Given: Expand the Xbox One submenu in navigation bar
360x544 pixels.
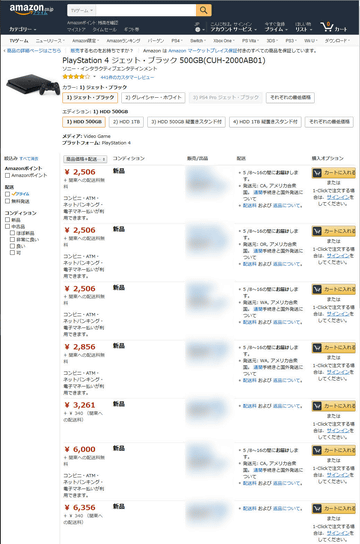Looking at the screenshot, I should (223, 41).
